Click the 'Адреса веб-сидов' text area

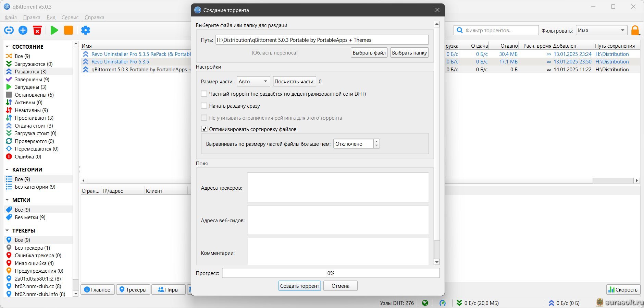click(x=338, y=220)
